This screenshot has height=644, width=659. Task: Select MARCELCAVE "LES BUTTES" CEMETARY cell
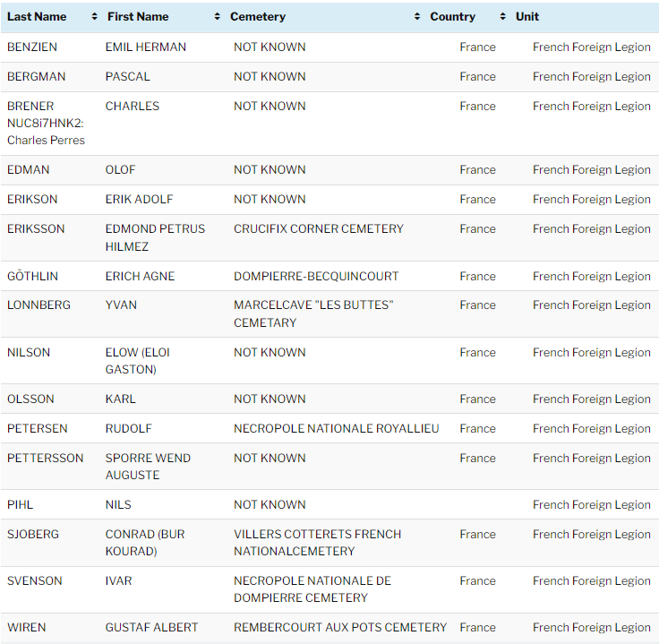313,313
